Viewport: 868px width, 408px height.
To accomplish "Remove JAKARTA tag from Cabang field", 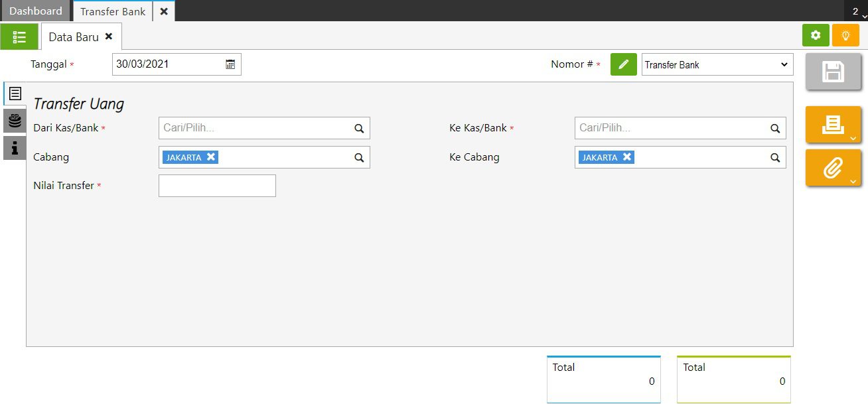I will (211, 157).
